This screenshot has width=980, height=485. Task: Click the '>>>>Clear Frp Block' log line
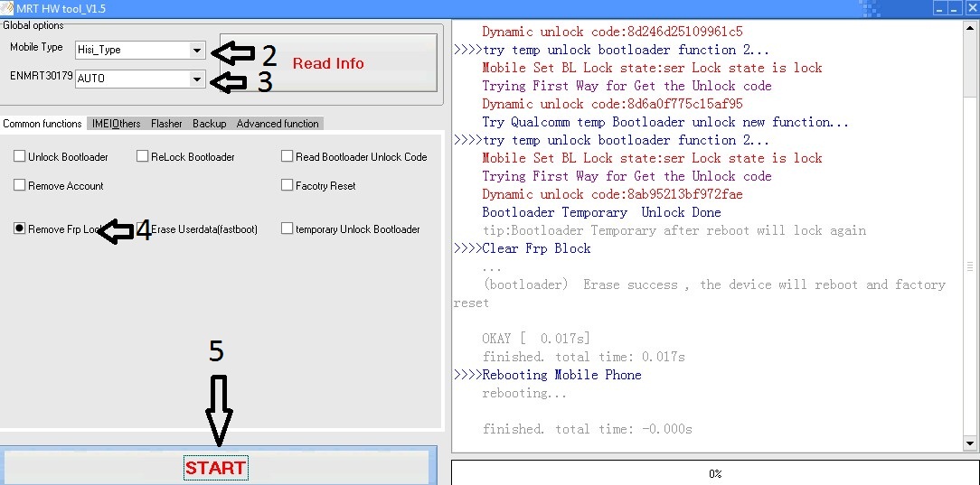coord(523,248)
